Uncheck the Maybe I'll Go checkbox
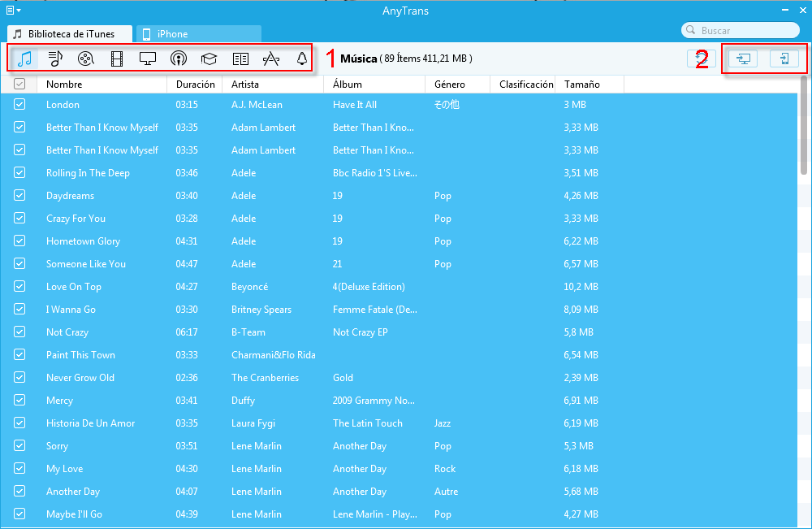This screenshot has height=529, width=812. (x=19, y=514)
